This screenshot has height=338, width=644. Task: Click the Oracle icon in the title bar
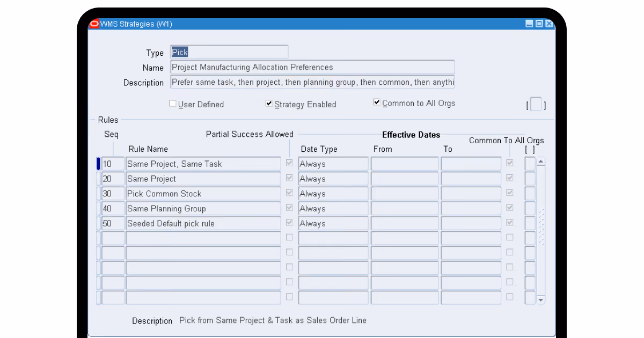(94, 24)
